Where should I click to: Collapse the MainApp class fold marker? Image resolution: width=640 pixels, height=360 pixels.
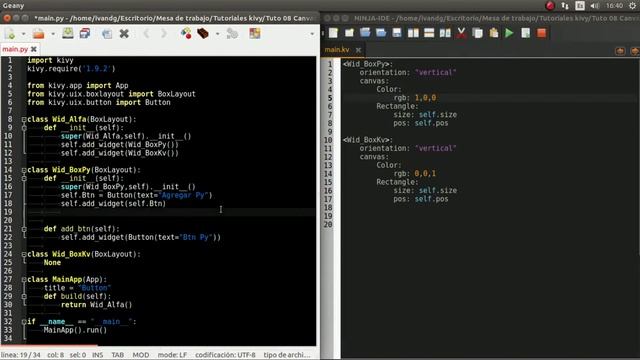click(x=24, y=280)
